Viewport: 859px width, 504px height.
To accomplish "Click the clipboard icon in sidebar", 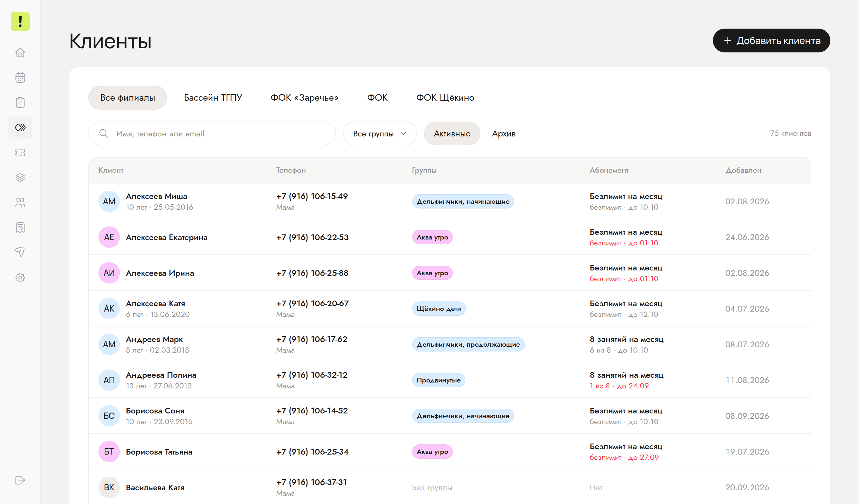I will (20, 102).
